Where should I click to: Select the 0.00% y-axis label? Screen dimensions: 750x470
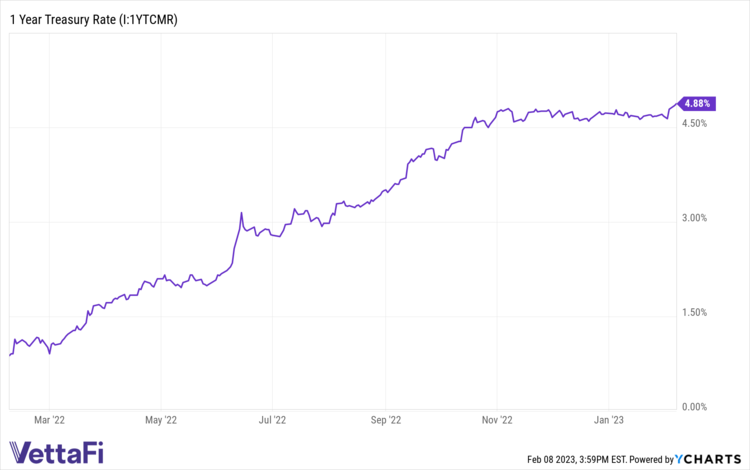coord(694,407)
